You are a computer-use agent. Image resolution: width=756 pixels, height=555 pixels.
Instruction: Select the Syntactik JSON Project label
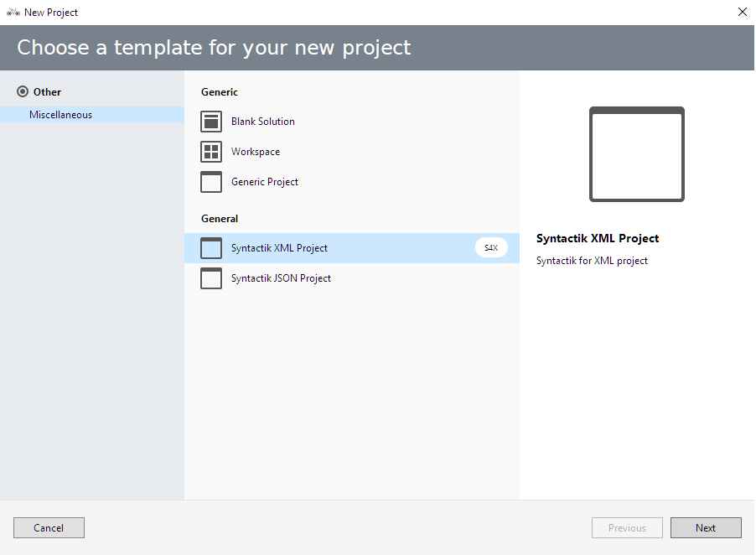click(x=281, y=278)
